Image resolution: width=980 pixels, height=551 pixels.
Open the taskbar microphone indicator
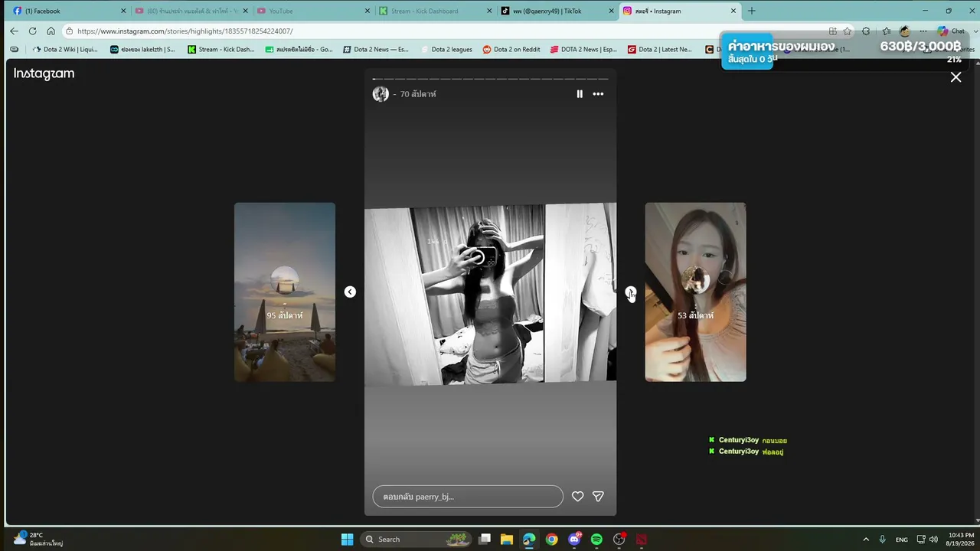883,540
